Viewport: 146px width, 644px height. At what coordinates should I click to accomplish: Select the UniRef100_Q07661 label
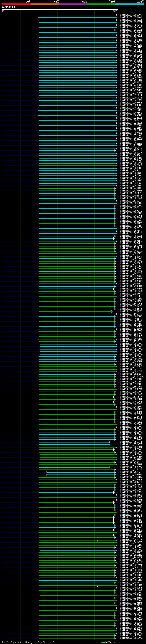click(x=131, y=113)
